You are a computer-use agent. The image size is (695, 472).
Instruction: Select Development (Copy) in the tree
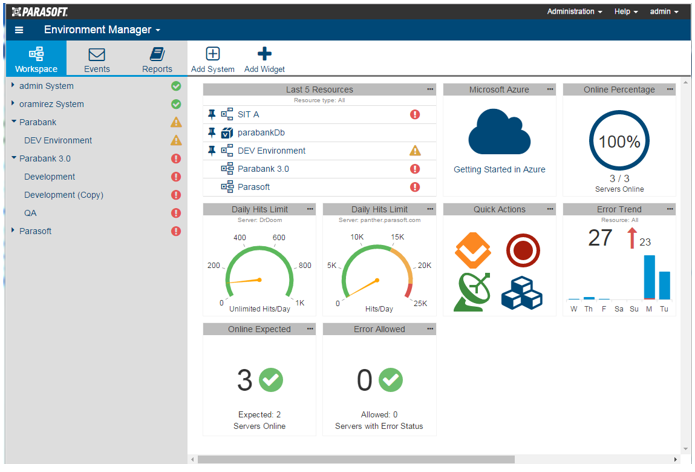[64, 195]
